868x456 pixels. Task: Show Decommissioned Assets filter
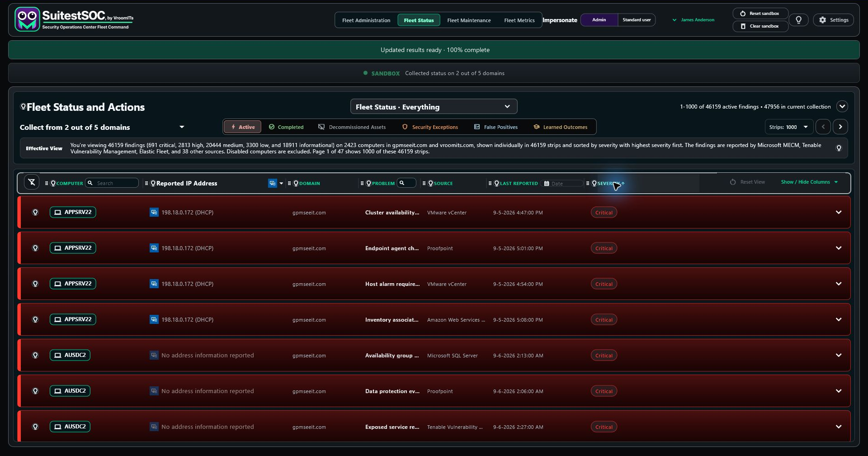(352, 127)
